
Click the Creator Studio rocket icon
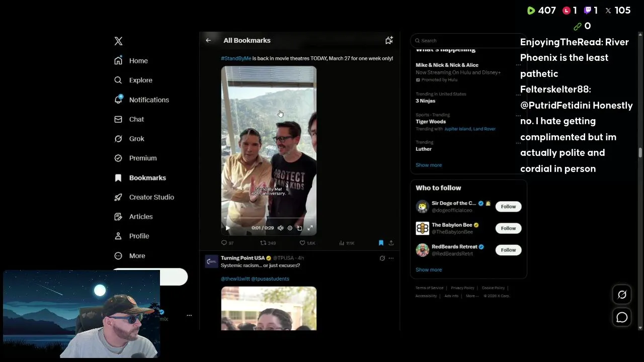click(x=118, y=197)
